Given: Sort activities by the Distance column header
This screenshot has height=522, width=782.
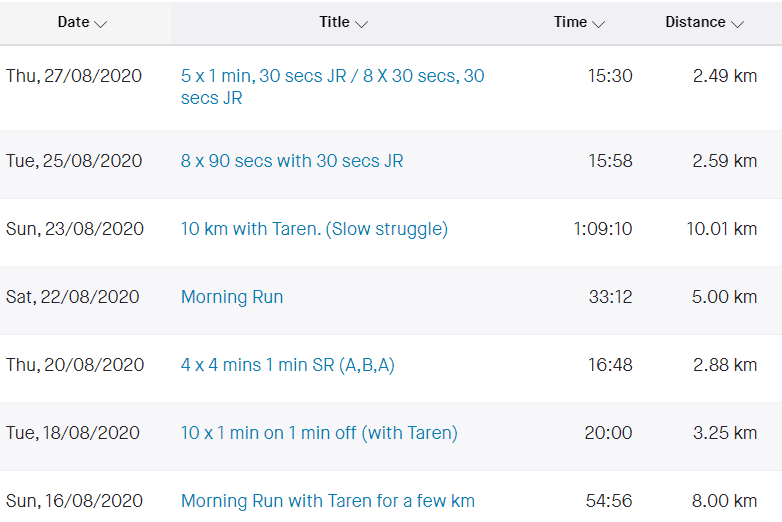Looking at the screenshot, I should [704, 22].
